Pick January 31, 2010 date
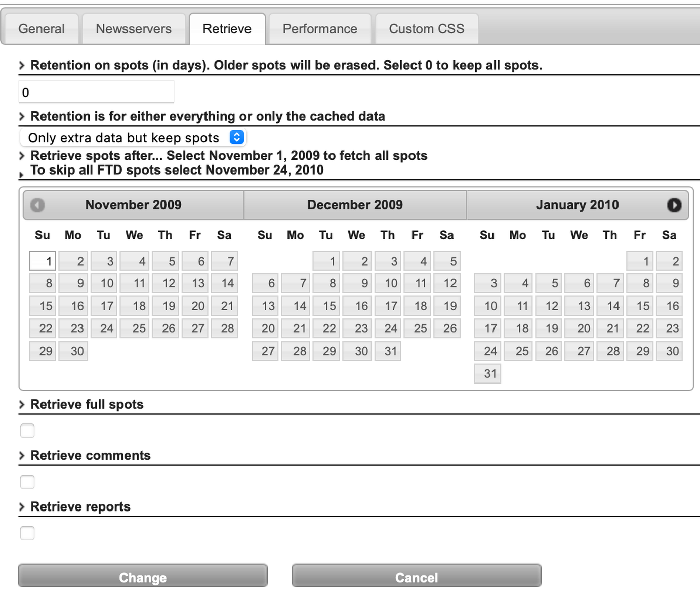This screenshot has width=700, height=595. point(487,373)
